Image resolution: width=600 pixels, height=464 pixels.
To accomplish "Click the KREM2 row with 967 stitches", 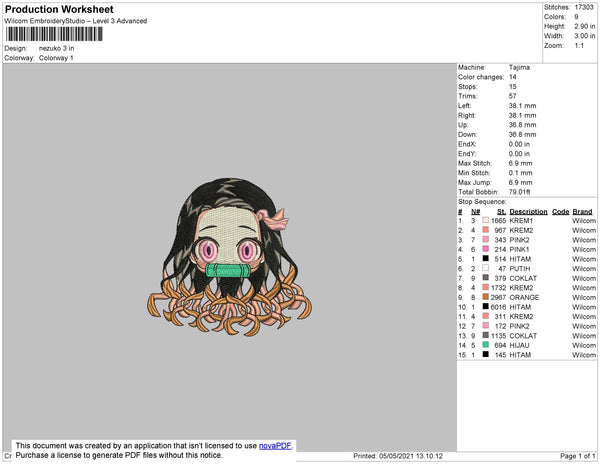I will tap(527, 230).
